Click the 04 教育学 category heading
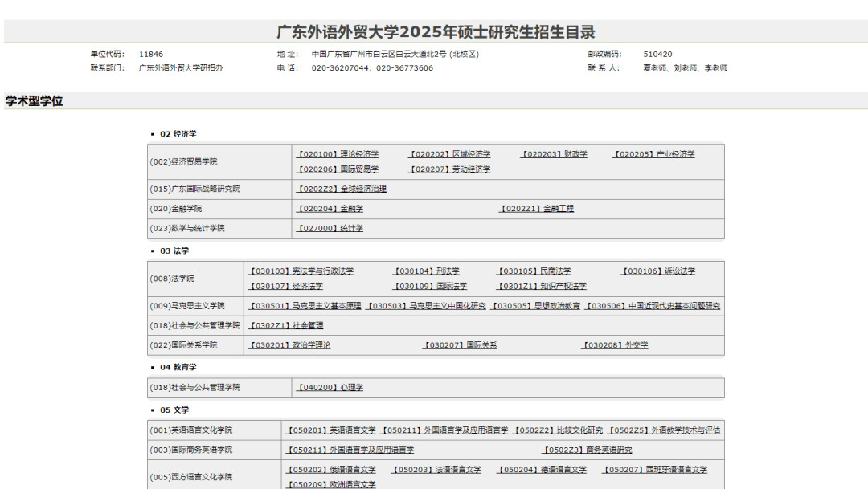868x489 pixels. click(178, 367)
